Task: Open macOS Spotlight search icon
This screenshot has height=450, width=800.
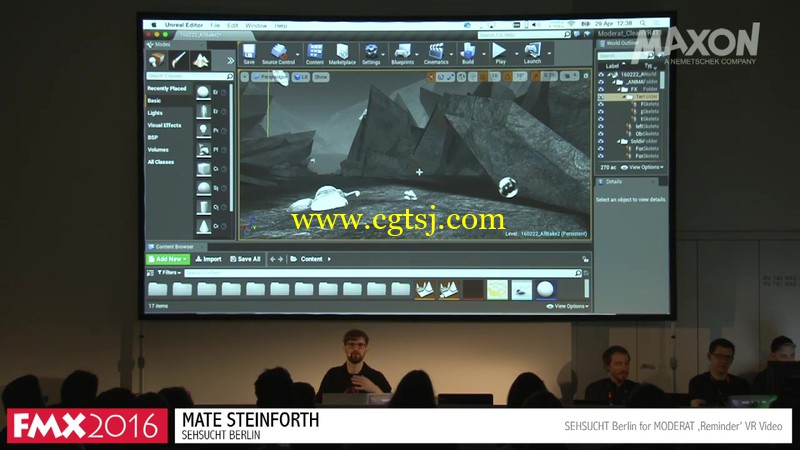Action: click(x=642, y=23)
